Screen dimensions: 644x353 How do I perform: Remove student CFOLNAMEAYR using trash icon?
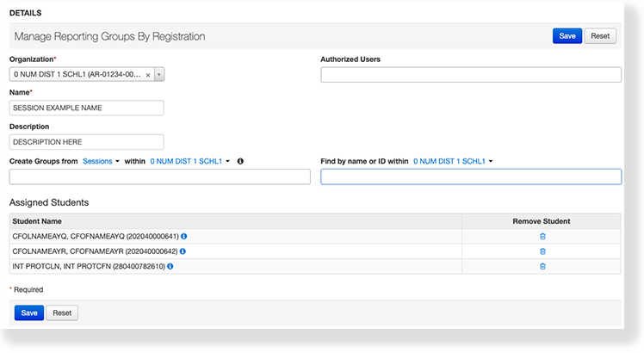click(x=542, y=251)
